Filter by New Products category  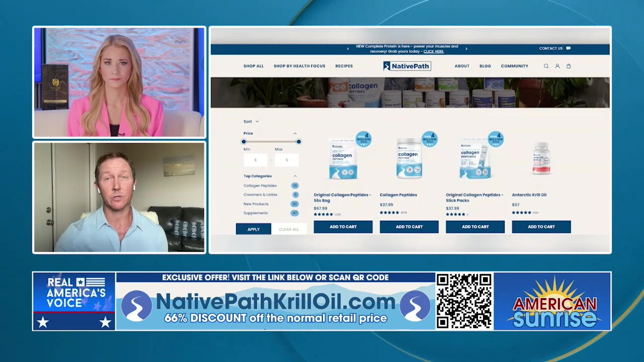tap(256, 204)
